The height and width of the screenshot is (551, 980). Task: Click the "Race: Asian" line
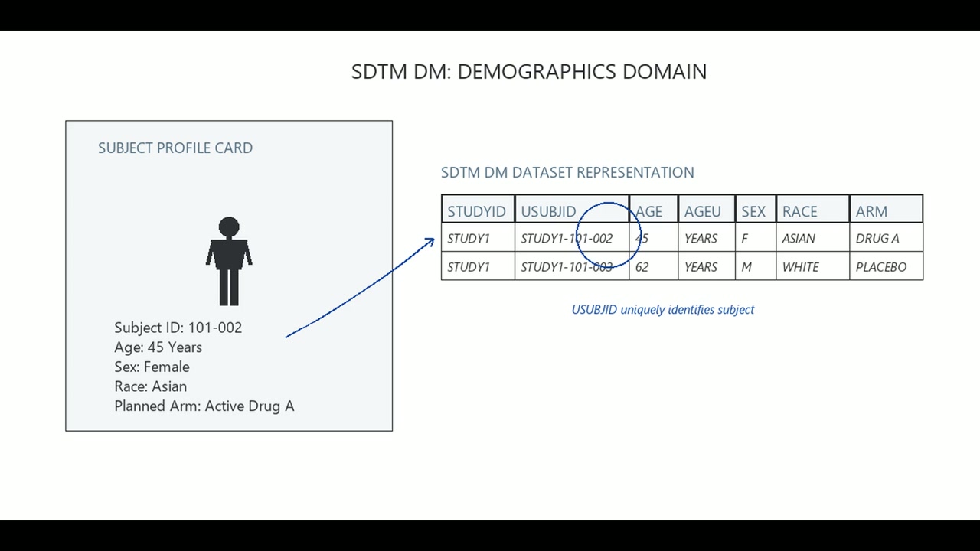tap(151, 386)
